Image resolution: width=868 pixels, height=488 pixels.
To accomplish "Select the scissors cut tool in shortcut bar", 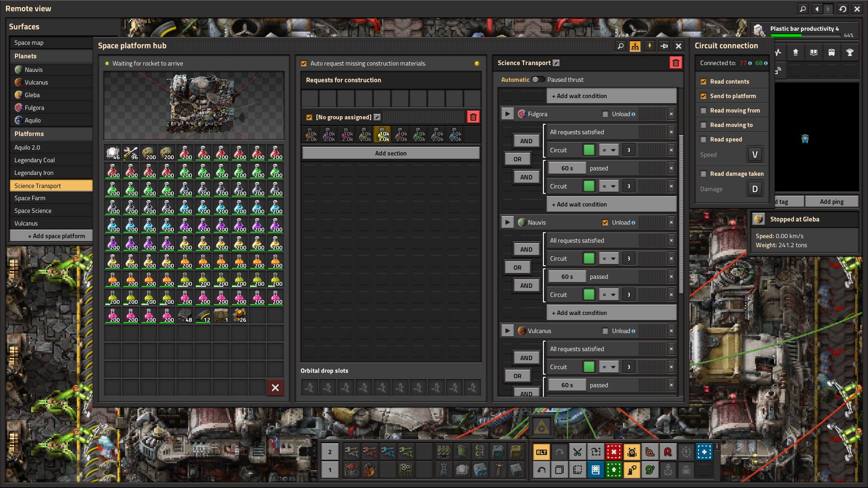I will click(577, 452).
